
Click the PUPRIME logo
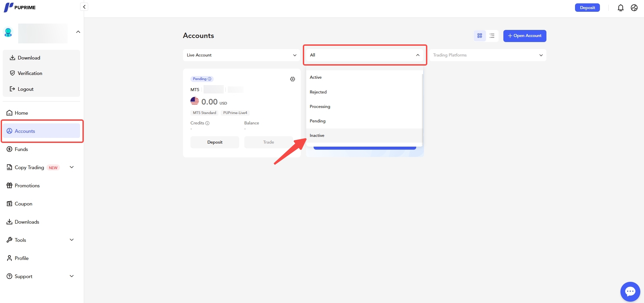(20, 7)
